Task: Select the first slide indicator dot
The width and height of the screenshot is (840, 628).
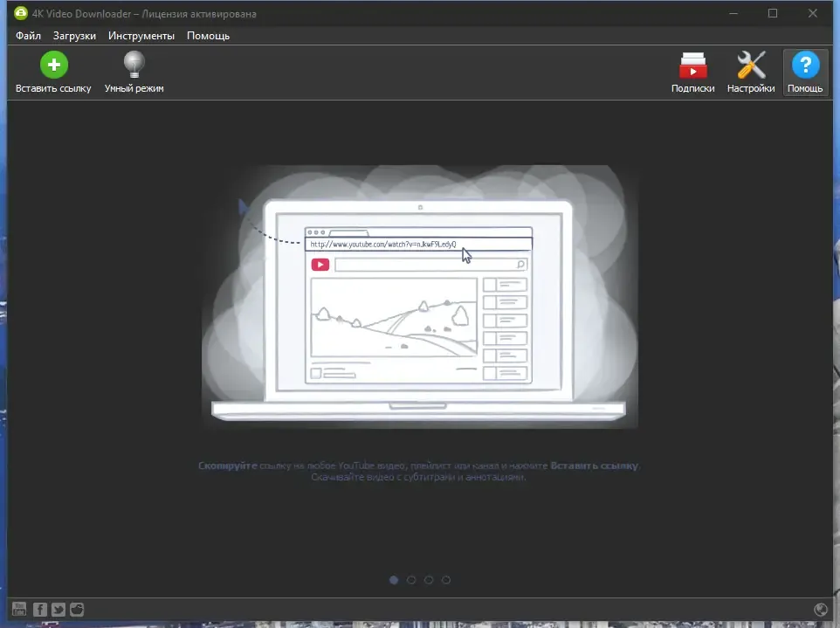Action: [394, 580]
